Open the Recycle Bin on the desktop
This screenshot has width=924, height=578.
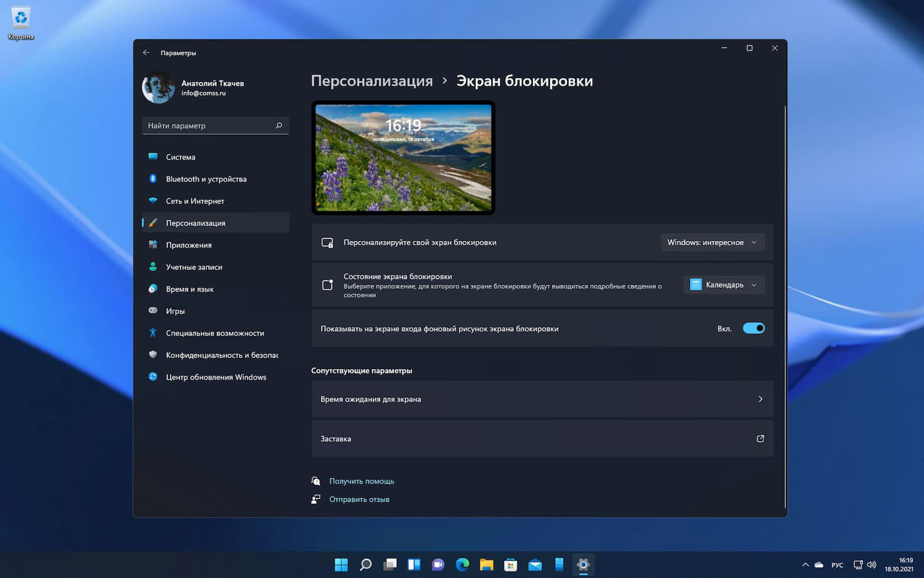click(x=21, y=23)
